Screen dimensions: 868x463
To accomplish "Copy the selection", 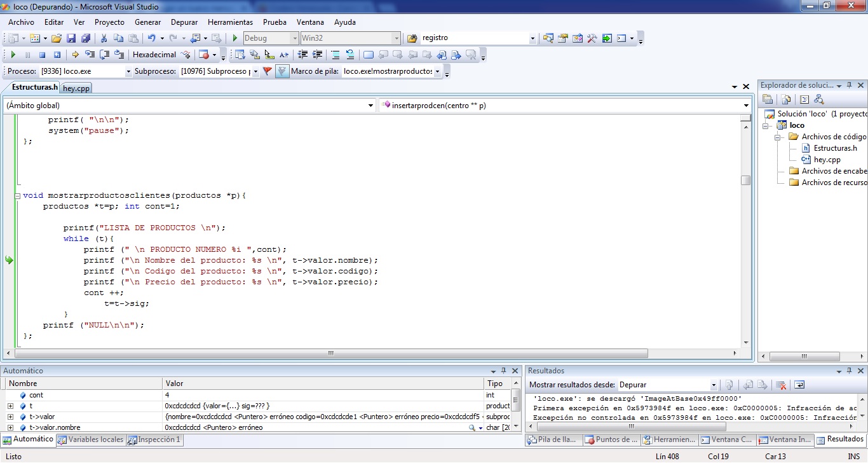I will (118, 38).
